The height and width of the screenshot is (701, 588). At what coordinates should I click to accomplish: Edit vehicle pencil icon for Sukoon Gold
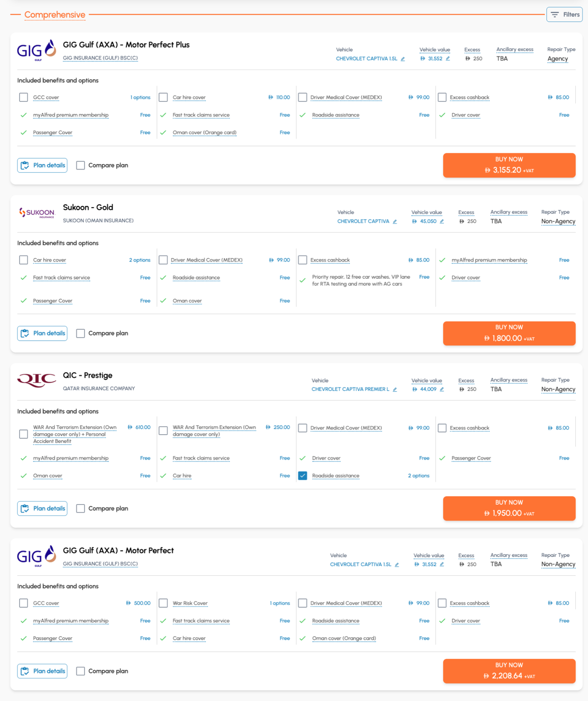click(x=395, y=222)
